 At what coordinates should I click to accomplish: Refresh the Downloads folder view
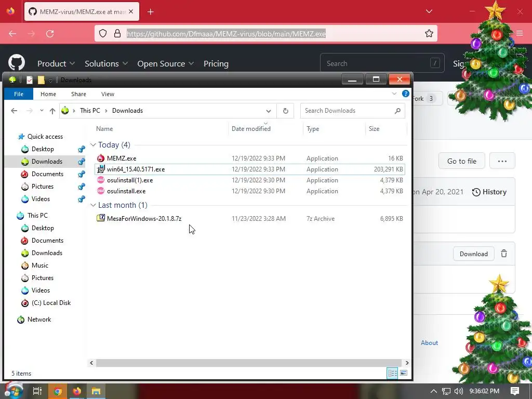coord(286,111)
